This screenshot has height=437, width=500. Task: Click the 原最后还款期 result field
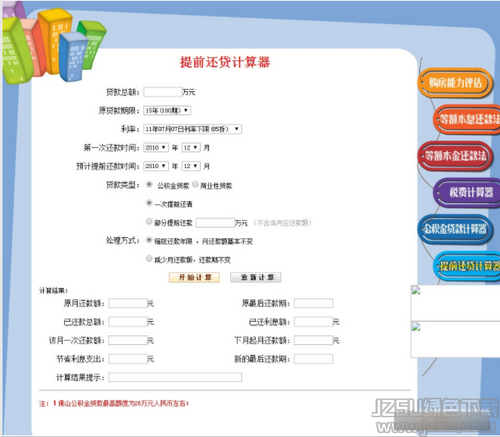[x=313, y=303]
